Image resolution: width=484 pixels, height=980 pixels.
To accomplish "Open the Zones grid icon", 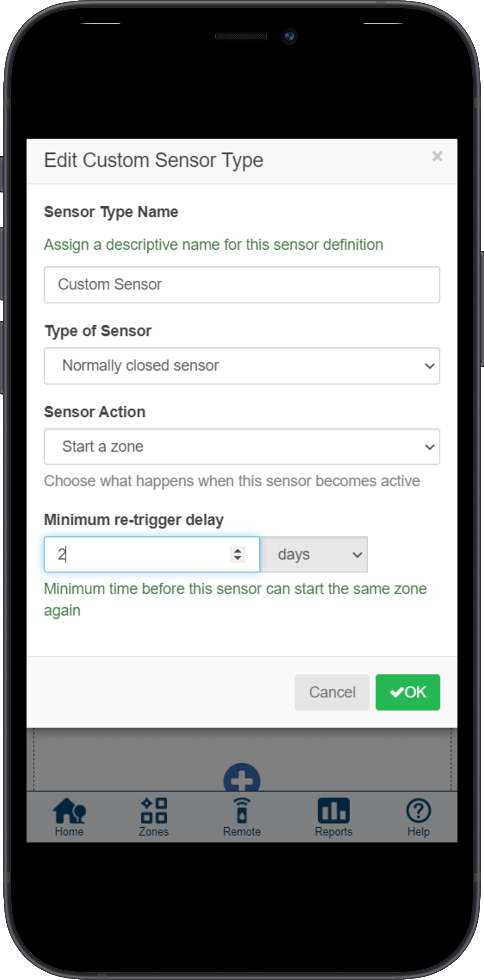I will click(x=154, y=810).
